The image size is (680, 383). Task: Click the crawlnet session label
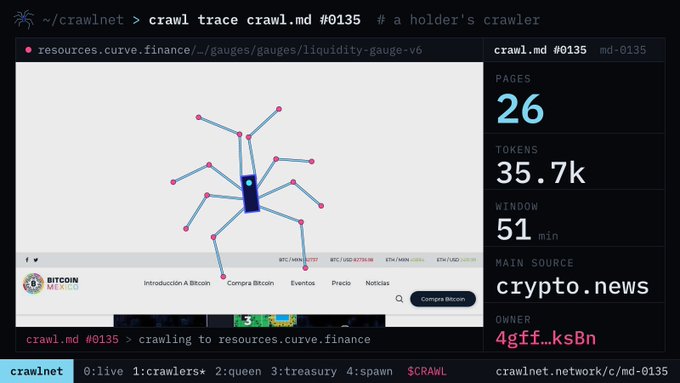tap(36, 371)
